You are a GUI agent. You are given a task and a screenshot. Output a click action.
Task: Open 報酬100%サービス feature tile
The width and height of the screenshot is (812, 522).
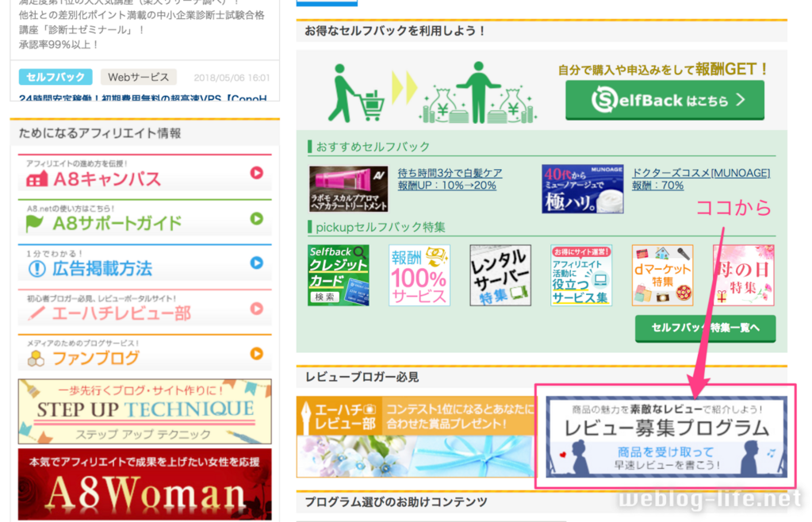(x=419, y=275)
